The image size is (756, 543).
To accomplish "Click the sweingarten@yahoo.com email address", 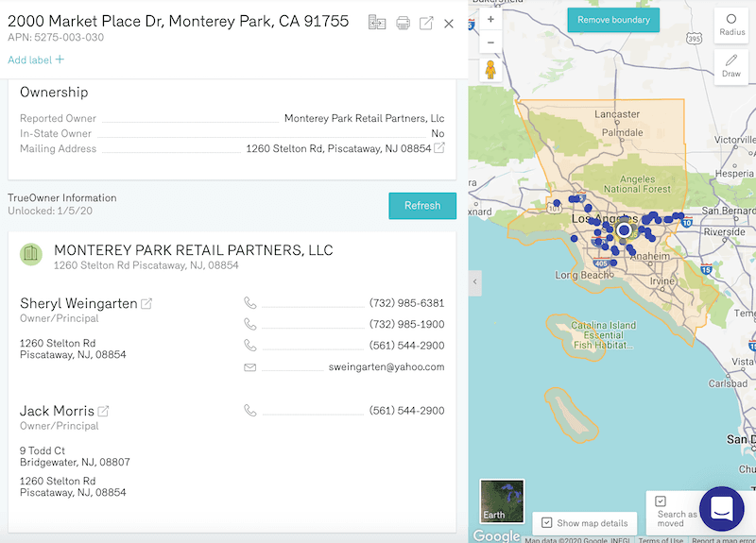I will (x=386, y=366).
